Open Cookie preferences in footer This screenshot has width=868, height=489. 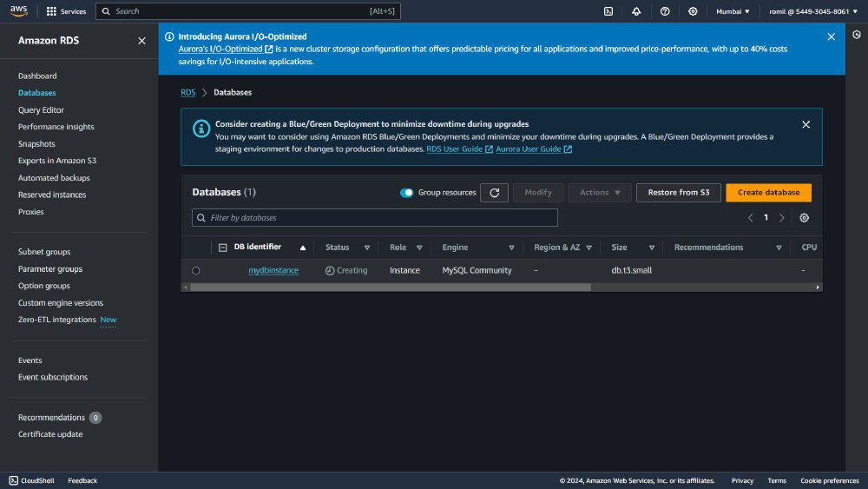tap(829, 480)
